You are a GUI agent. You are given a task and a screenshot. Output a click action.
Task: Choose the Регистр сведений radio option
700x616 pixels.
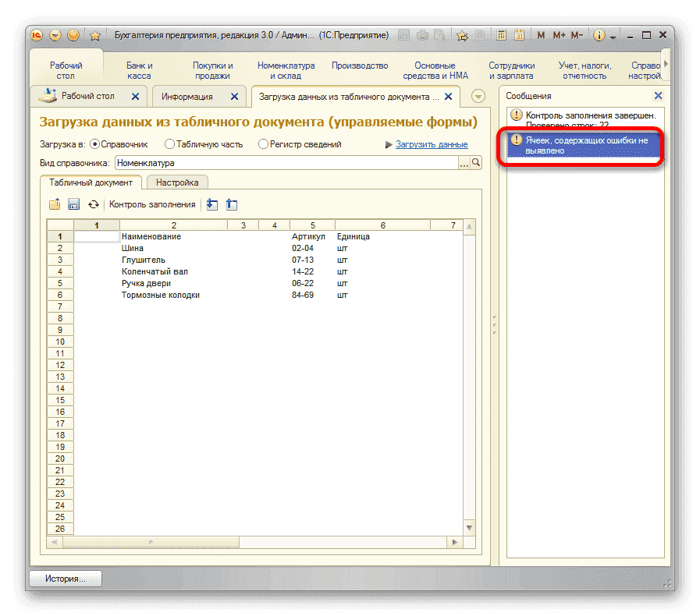point(263,144)
